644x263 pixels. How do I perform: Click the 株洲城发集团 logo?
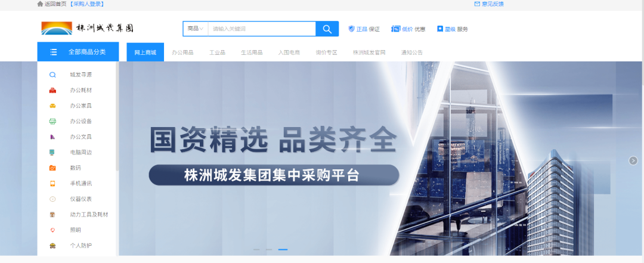pyautogui.click(x=87, y=28)
